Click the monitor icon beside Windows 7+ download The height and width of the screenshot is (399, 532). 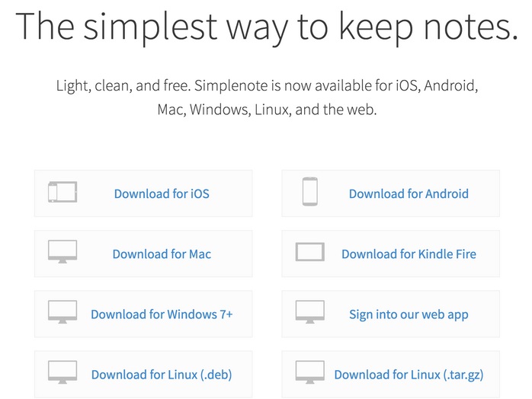62,312
